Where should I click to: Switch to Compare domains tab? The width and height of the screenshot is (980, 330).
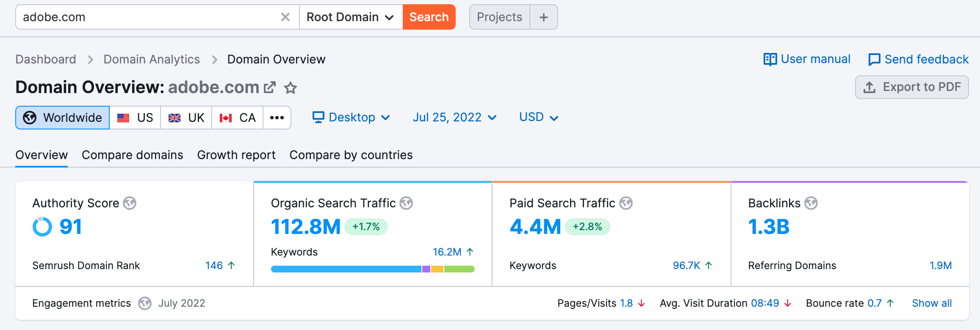point(133,155)
